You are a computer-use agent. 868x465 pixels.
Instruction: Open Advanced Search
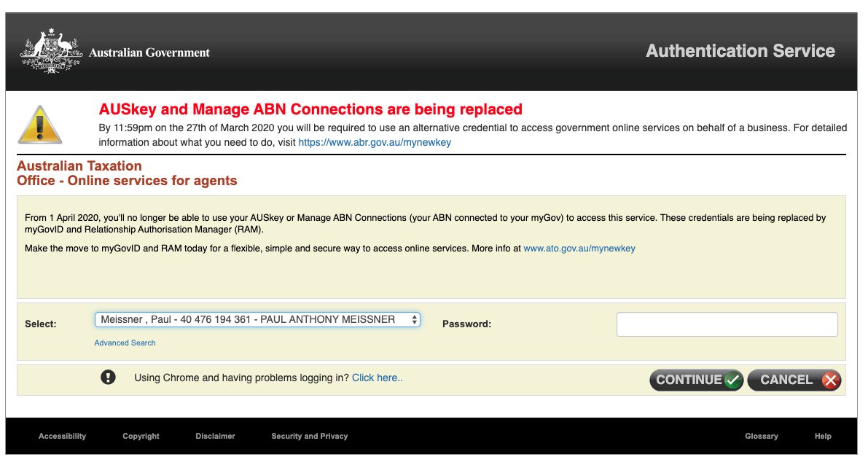[125, 343]
